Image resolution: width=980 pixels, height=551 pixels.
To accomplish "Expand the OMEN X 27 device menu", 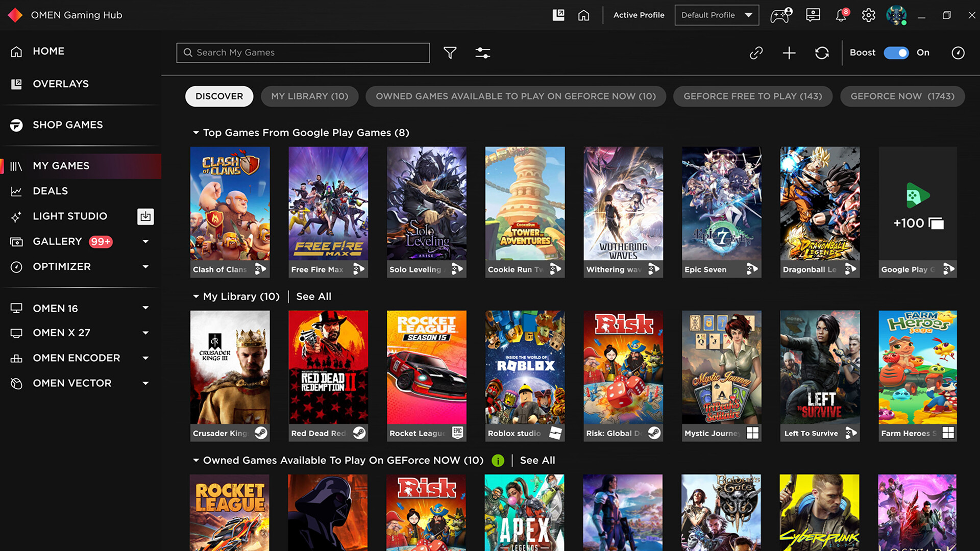I will 145,333.
